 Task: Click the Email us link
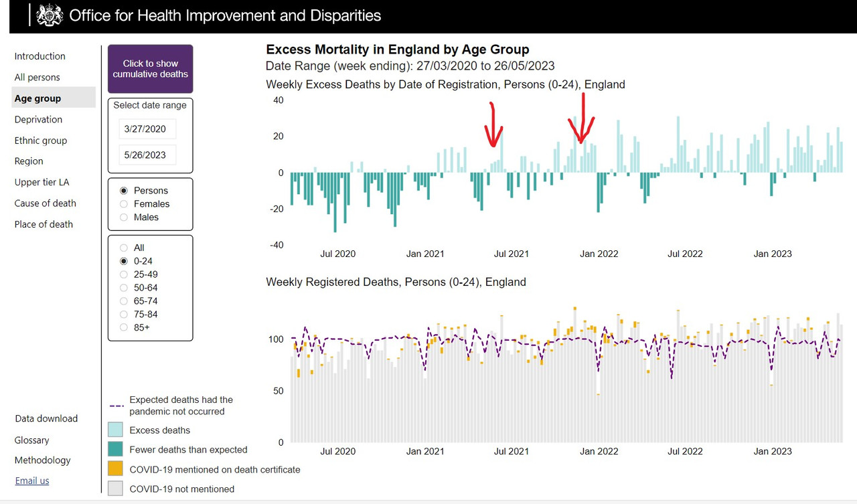[x=32, y=481]
